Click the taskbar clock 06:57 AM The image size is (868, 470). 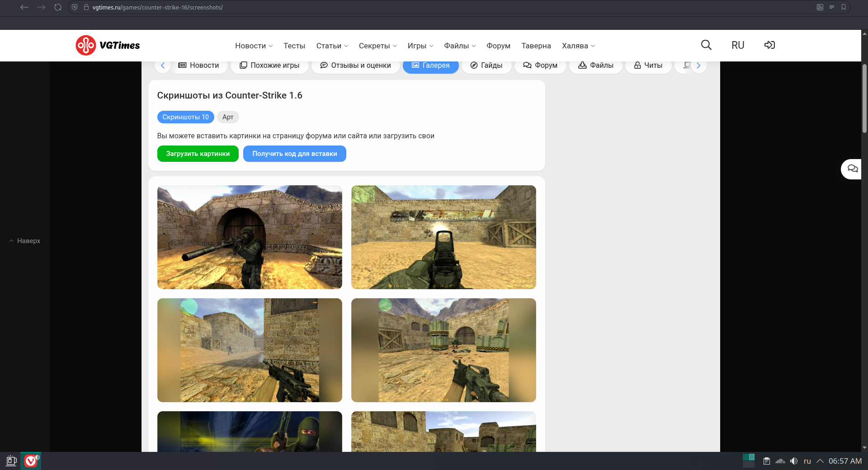click(845, 461)
